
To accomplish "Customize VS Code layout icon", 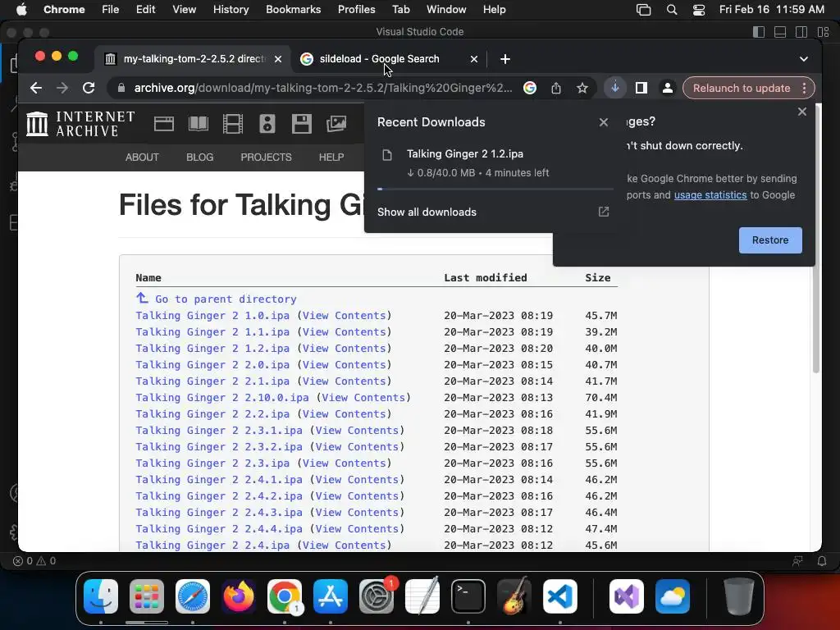I will coord(823,32).
